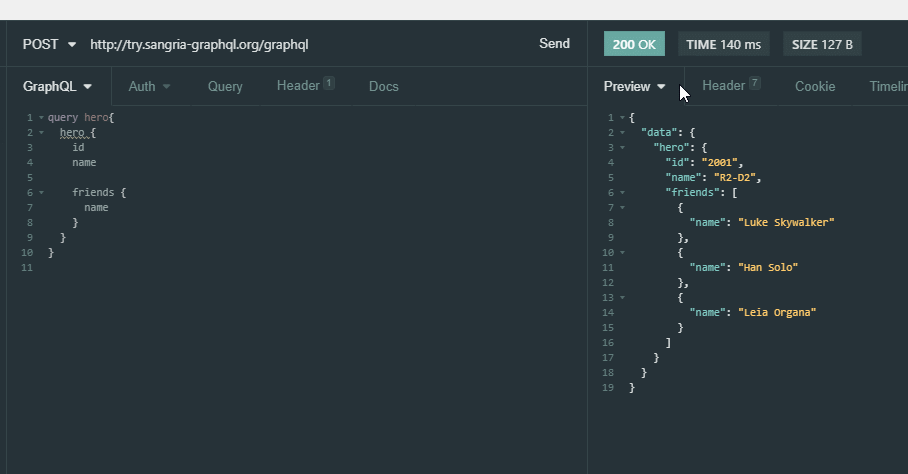
Task: Click "Han Solo" value in response
Action: click(x=768, y=267)
